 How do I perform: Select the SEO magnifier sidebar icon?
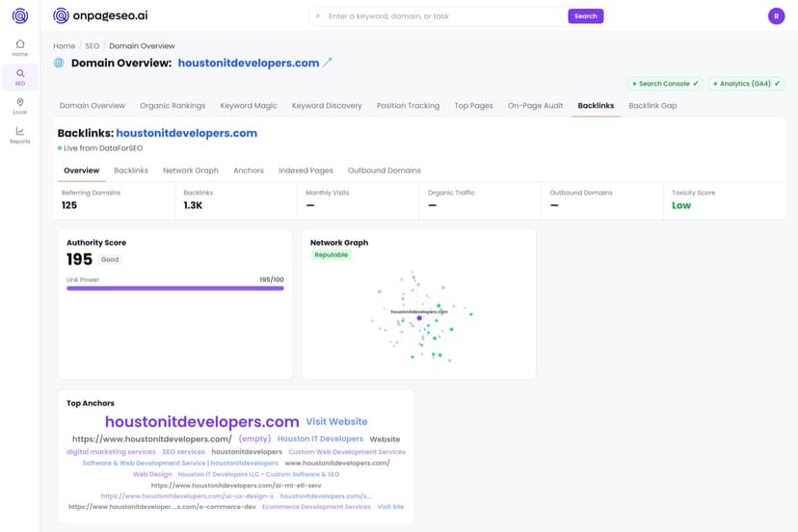tap(20, 77)
